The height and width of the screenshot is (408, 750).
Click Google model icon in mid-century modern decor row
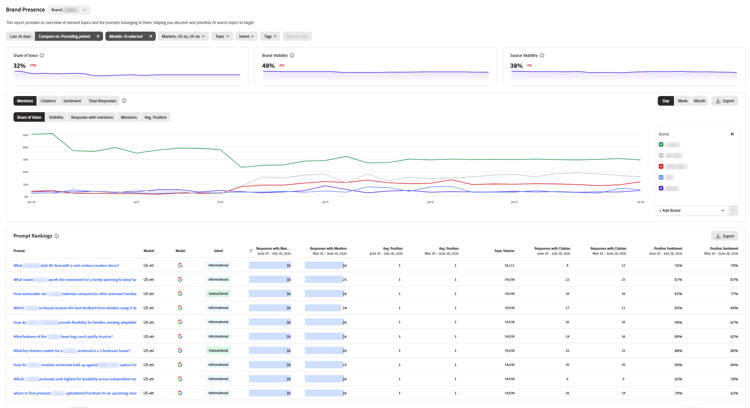[180, 265]
